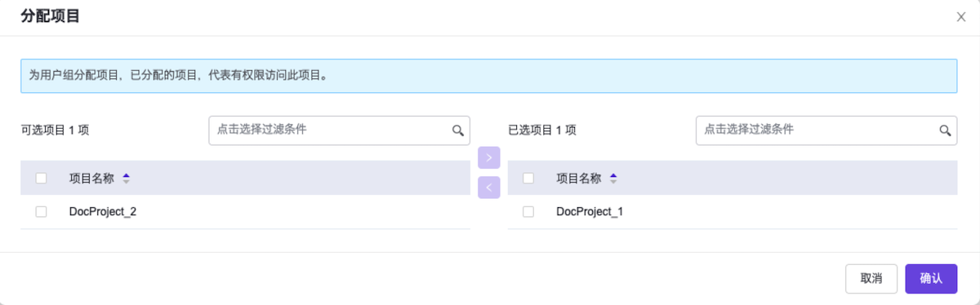Click the magnifier icon in 可选项目 filter
980x305 pixels.
point(458,130)
